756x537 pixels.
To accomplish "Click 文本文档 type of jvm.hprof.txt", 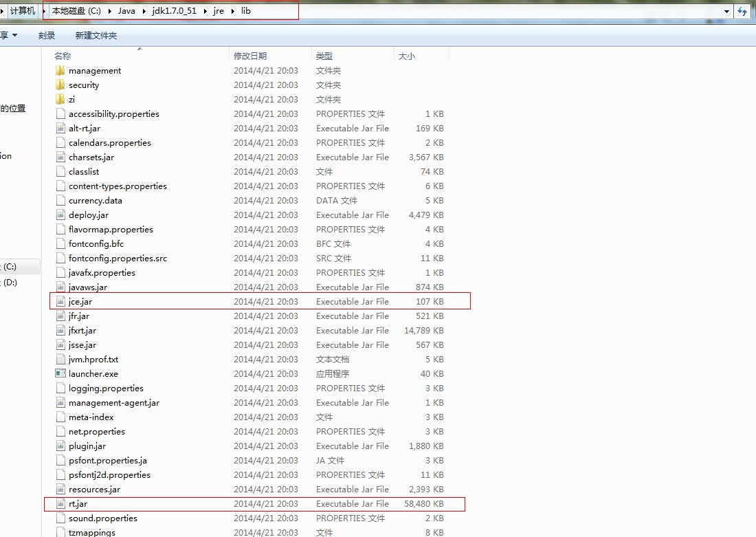I will click(333, 360).
